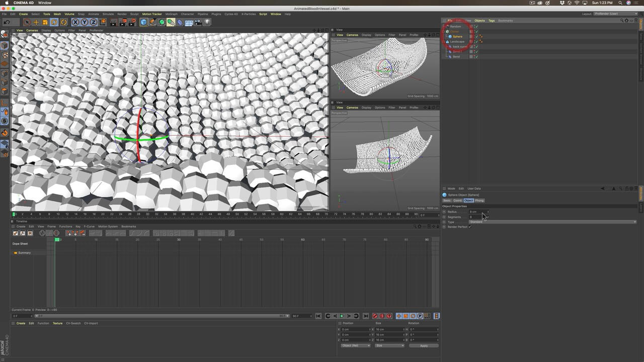Open the MoGraph menu
The width and height of the screenshot is (644, 362).
click(x=171, y=14)
